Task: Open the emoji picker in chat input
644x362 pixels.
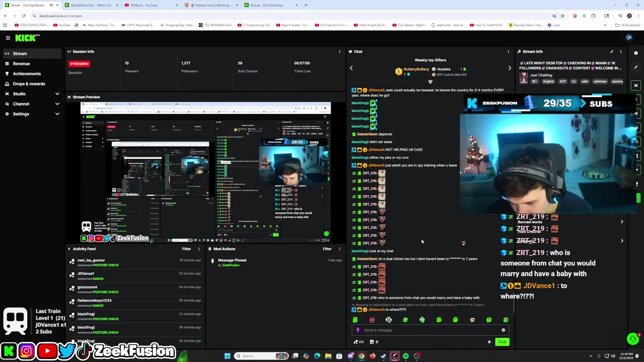Action: coord(503,330)
